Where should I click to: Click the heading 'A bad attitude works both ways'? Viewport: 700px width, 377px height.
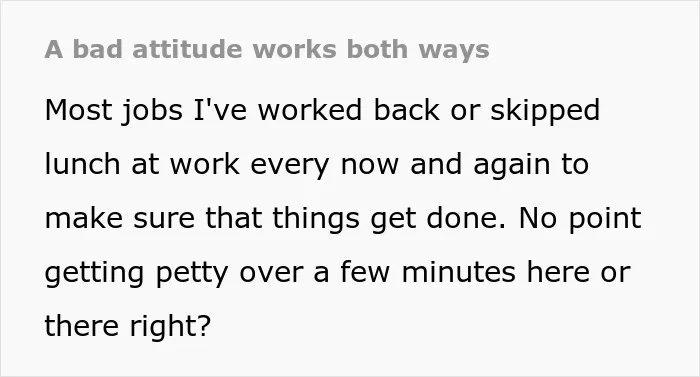pyautogui.click(x=267, y=49)
